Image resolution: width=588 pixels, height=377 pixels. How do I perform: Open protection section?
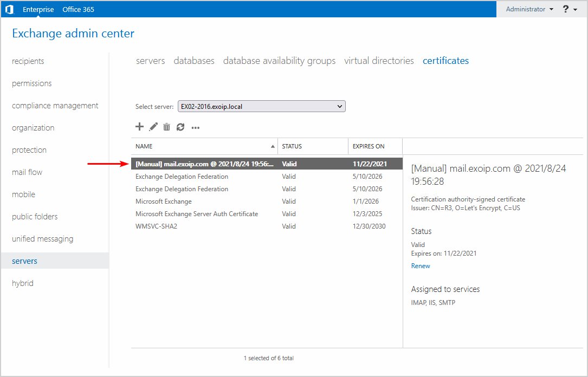[29, 150]
